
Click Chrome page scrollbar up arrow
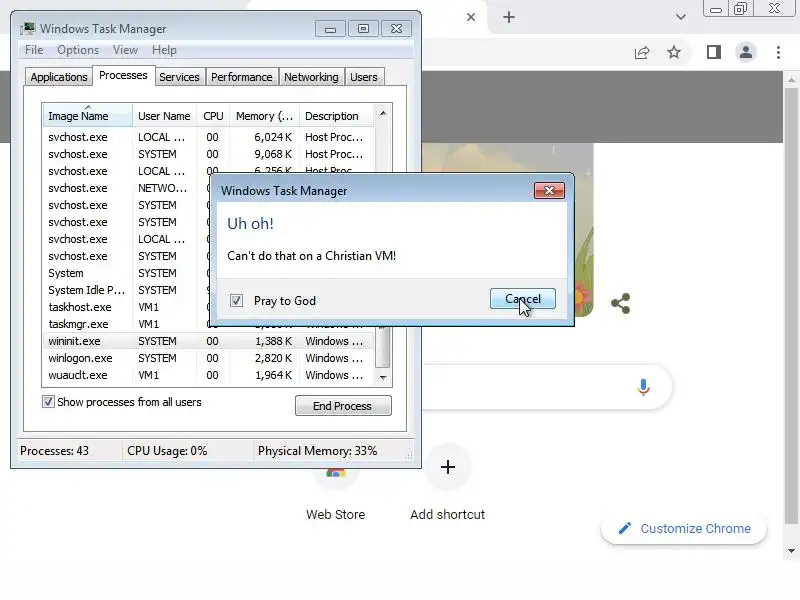pos(791,80)
